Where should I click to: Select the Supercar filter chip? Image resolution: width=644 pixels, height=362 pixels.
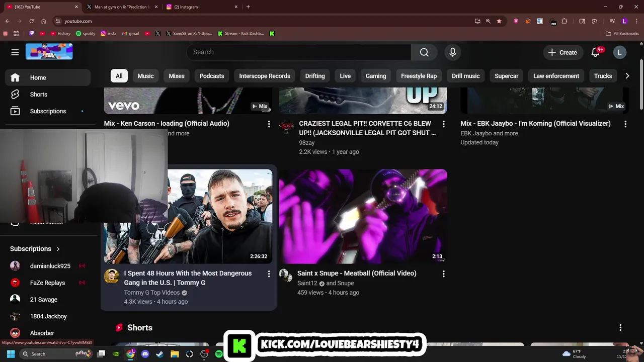[x=506, y=76]
